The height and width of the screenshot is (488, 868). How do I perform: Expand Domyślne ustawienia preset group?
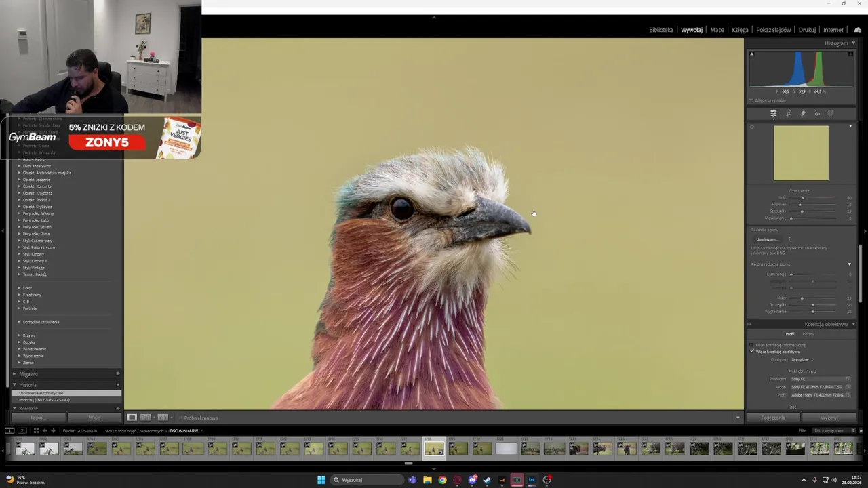[19, 322]
